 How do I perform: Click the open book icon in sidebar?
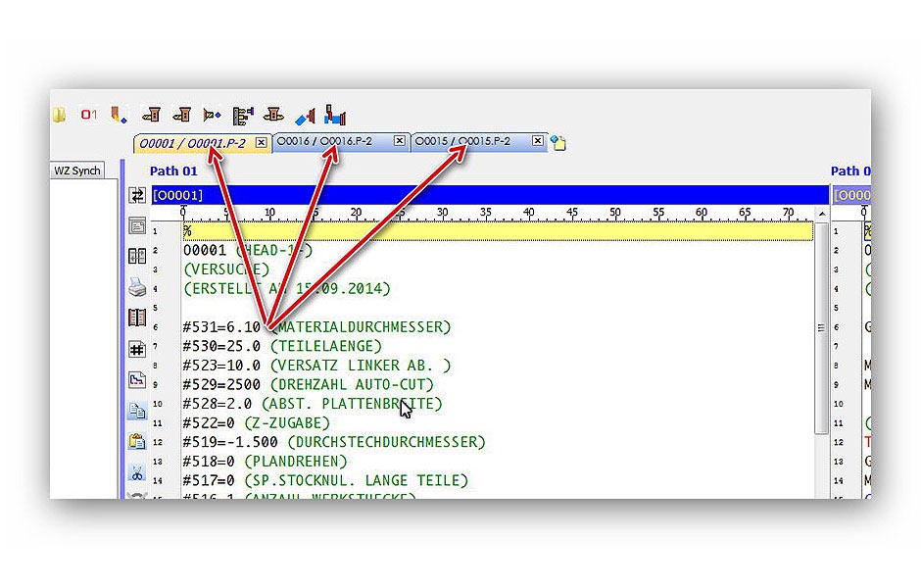(137, 318)
